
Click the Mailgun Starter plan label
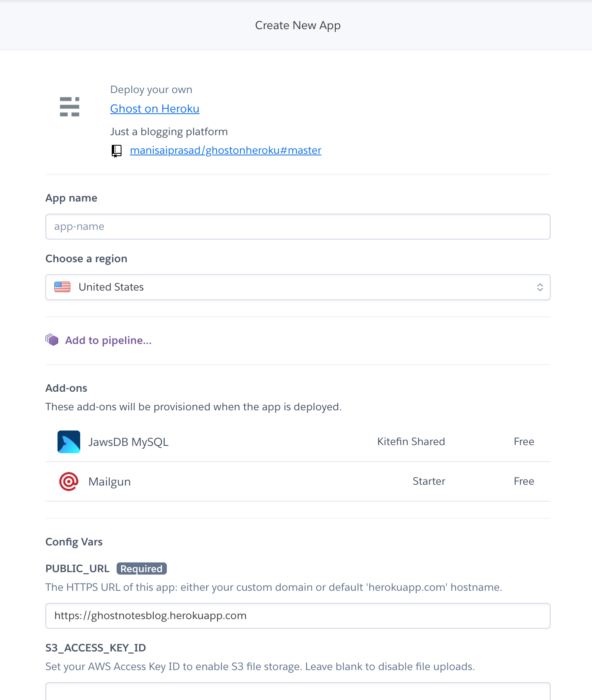coord(429,481)
